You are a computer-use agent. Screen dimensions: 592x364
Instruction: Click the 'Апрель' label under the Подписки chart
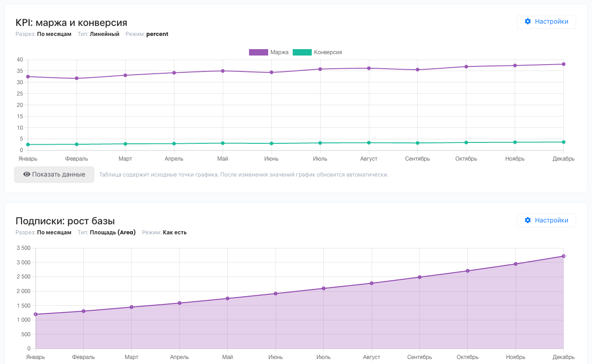pyautogui.click(x=179, y=357)
